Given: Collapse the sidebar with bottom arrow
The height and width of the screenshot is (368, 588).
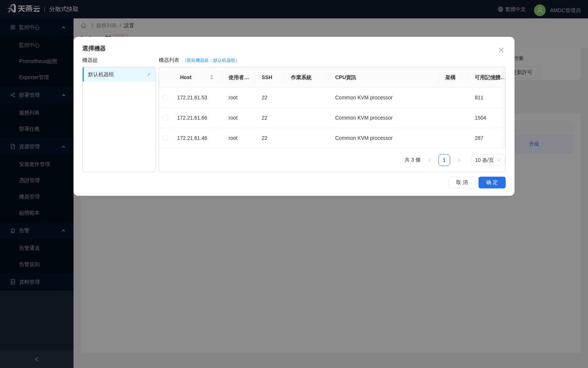Looking at the screenshot, I should click(37, 359).
